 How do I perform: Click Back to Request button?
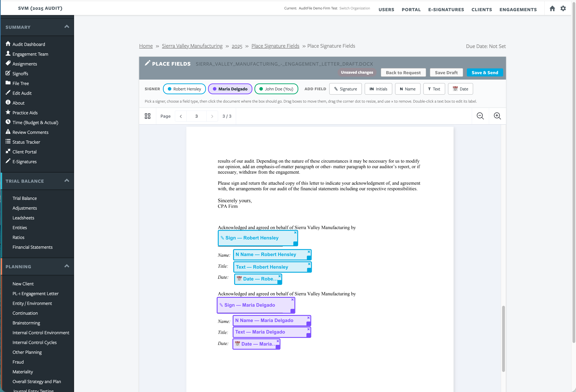tap(403, 73)
